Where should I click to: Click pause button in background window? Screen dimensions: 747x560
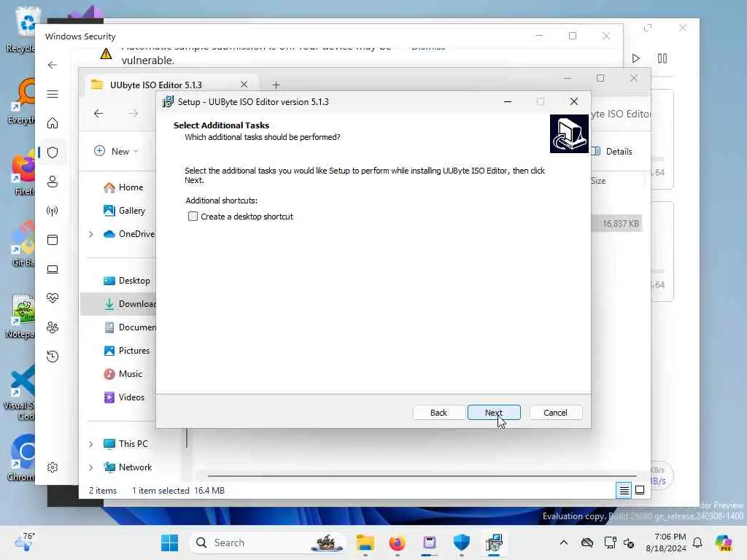662,58
